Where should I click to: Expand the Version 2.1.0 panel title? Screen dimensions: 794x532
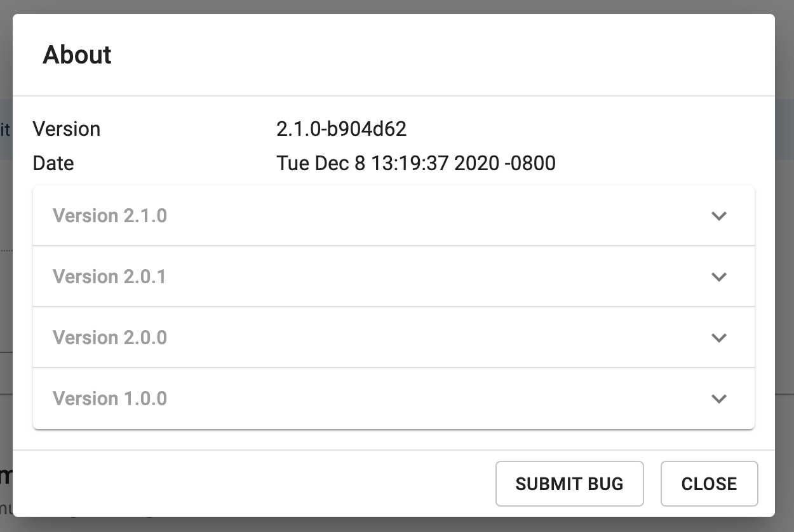[x=110, y=216]
